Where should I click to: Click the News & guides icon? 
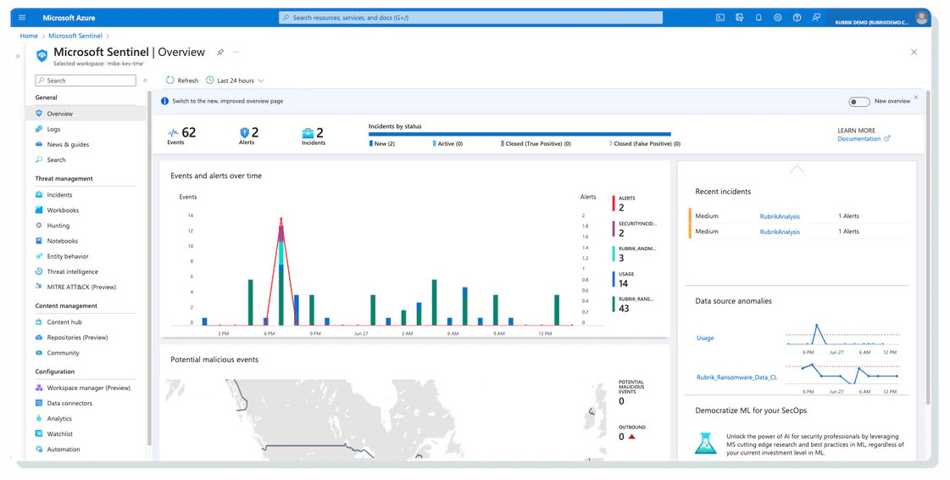point(39,144)
